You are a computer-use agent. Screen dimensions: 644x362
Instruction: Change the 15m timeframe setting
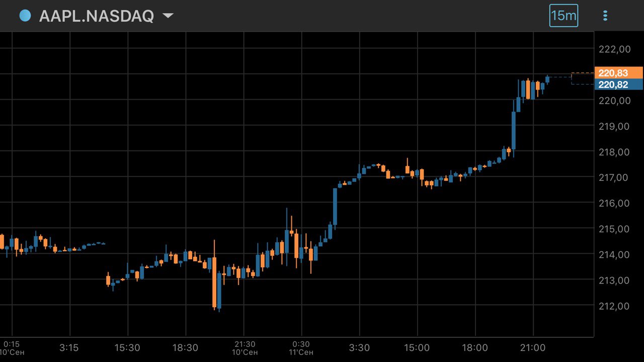563,16
